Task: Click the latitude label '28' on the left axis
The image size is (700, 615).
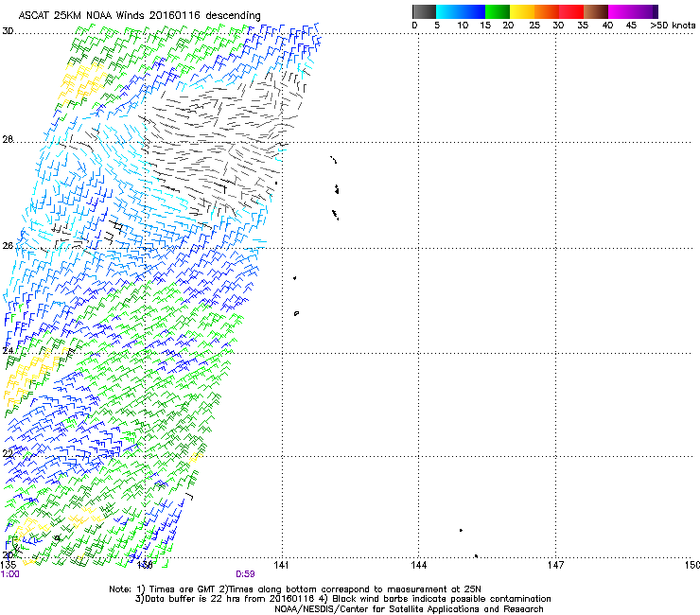Action: (x=8, y=139)
